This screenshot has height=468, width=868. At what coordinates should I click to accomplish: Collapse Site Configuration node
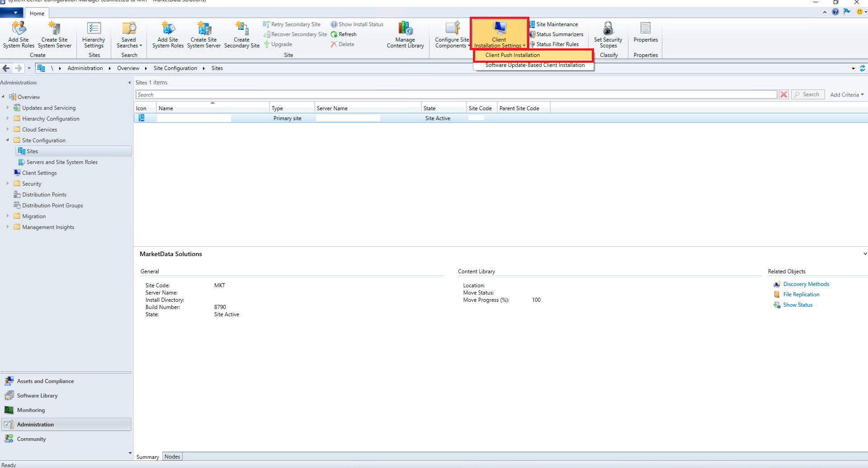8,140
